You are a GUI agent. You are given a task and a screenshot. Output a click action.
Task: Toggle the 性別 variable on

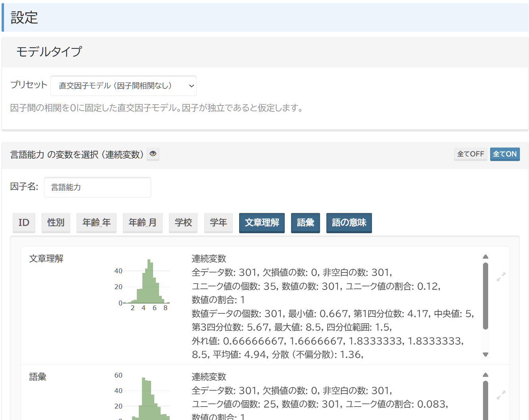point(56,223)
